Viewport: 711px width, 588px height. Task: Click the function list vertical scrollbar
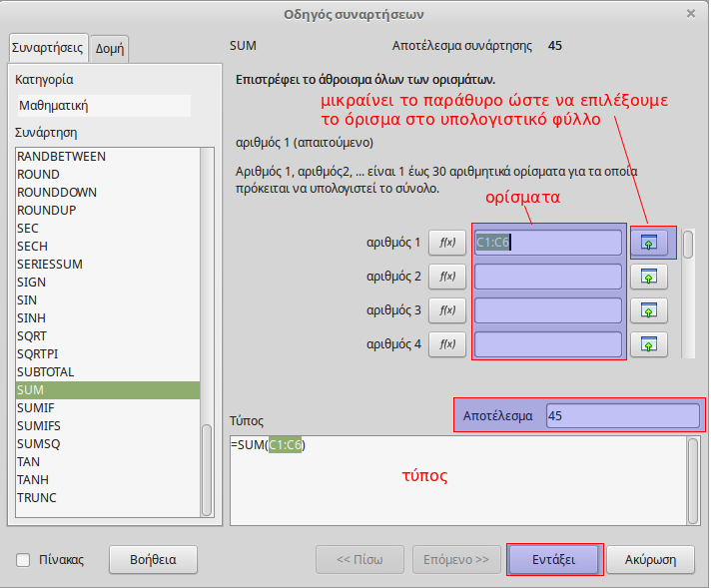[x=207, y=469]
